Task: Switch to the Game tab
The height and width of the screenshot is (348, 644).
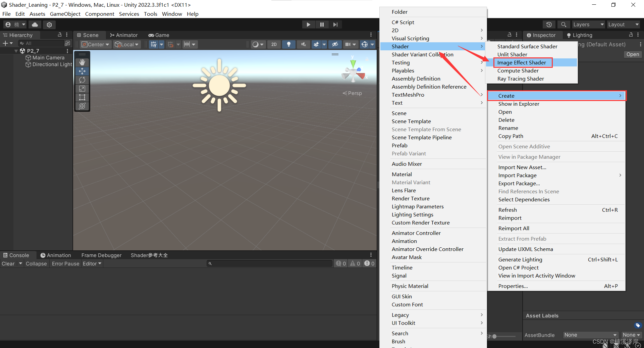Action: [159, 35]
